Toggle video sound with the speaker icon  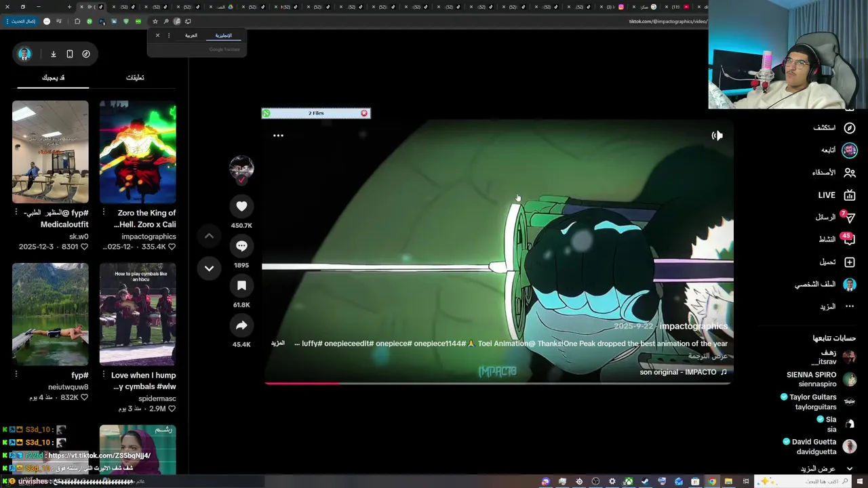tap(717, 136)
